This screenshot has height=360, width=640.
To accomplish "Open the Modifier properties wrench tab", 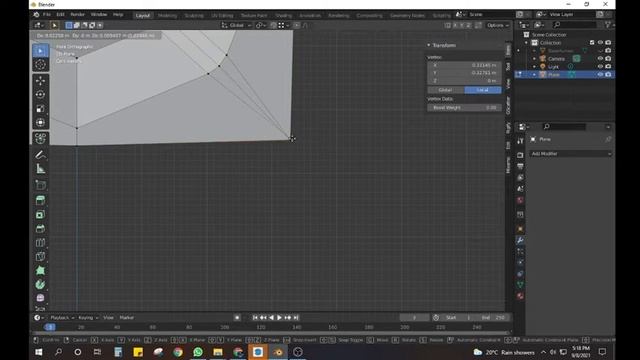I will [520, 240].
